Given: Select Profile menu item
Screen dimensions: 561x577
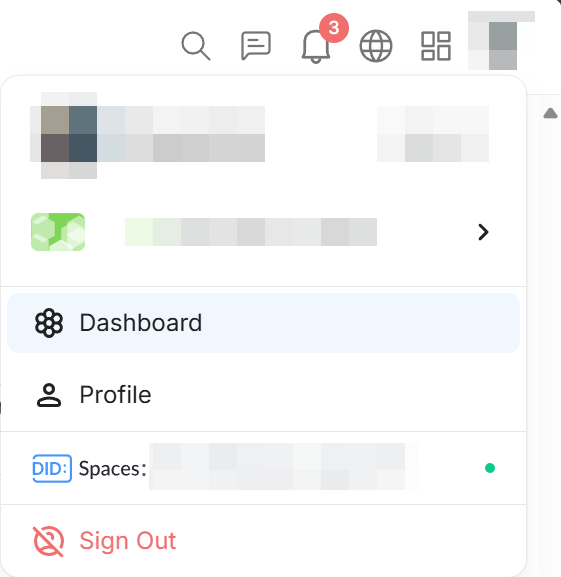Looking at the screenshot, I should click(x=263, y=395).
